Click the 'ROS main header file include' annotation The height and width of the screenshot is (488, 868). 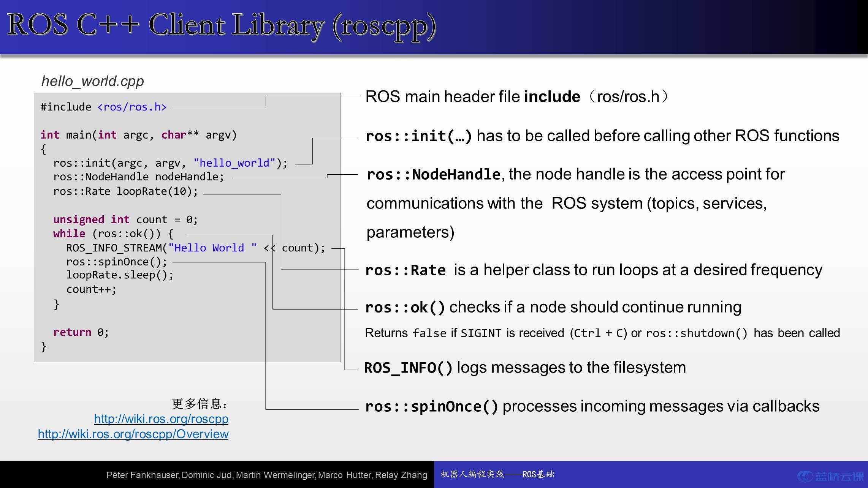[x=517, y=96]
